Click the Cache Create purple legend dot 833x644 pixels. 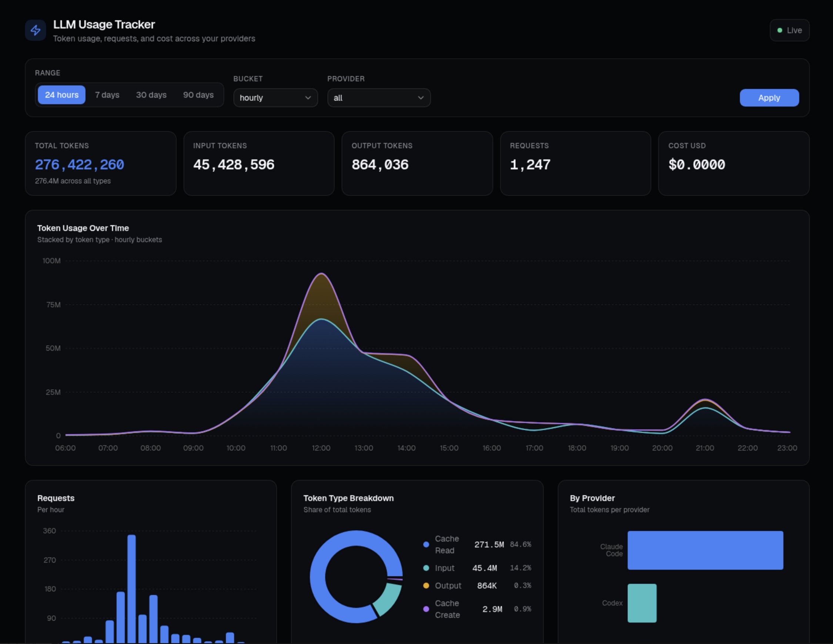tap(426, 609)
